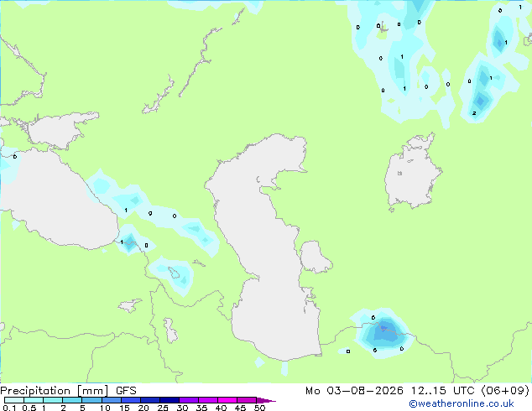
Task: Select the 15–20 mm legend swatch
Action: (x=130, y=400)
